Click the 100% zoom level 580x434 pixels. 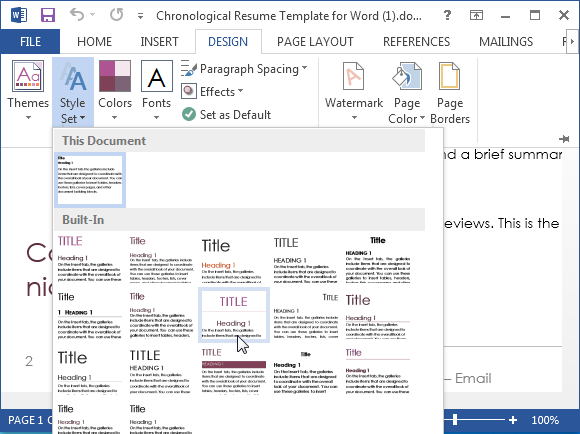click(x=545, y=420)
